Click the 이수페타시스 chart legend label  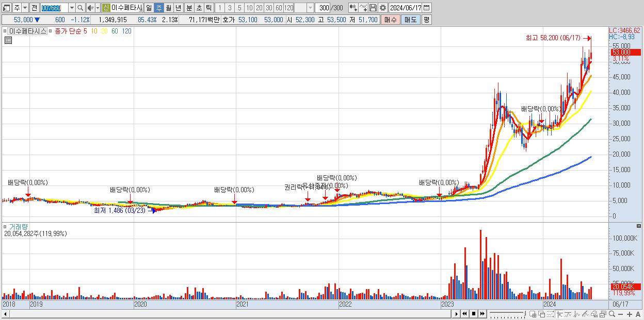(x=27, y=31)
